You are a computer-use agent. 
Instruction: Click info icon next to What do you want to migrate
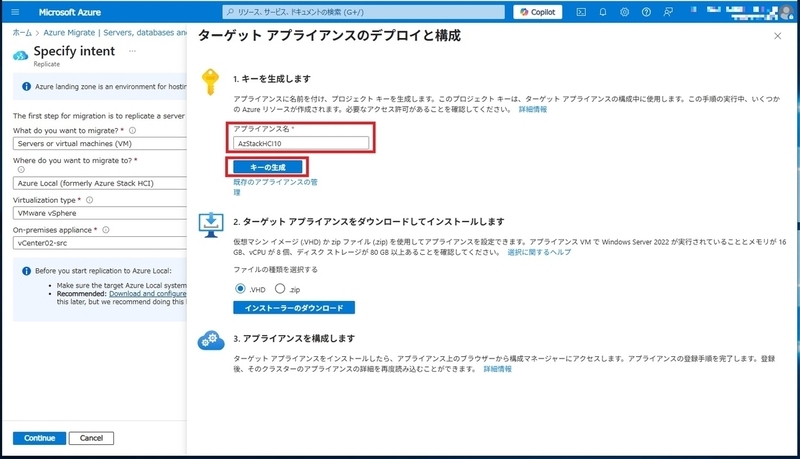point(132,131)
